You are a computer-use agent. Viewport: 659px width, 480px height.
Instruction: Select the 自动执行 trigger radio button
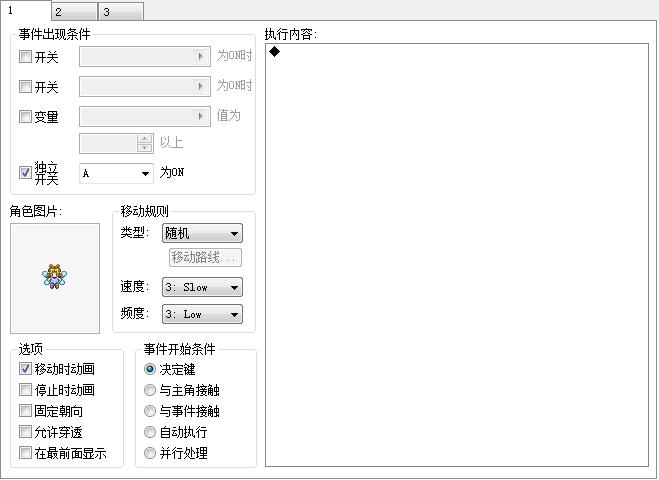click(150, 432)
